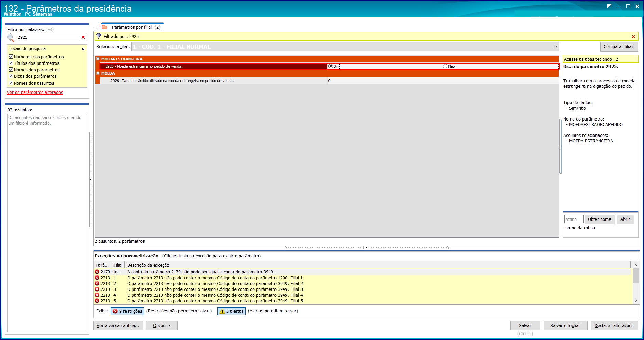Click exceptions list scroll-up arrow
Screen dimensions: 644x340
tap(636, 265)
